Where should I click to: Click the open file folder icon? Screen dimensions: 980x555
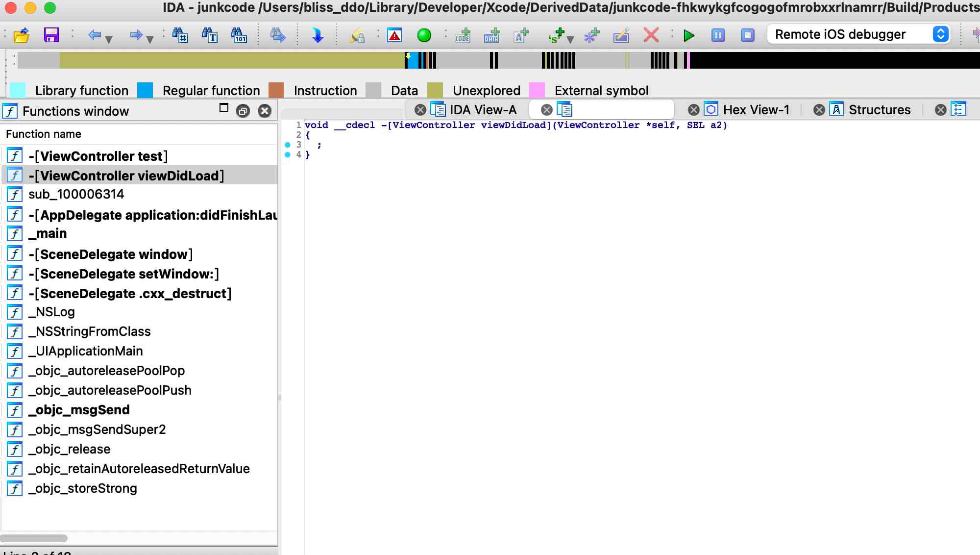click(x=22, y=35)
